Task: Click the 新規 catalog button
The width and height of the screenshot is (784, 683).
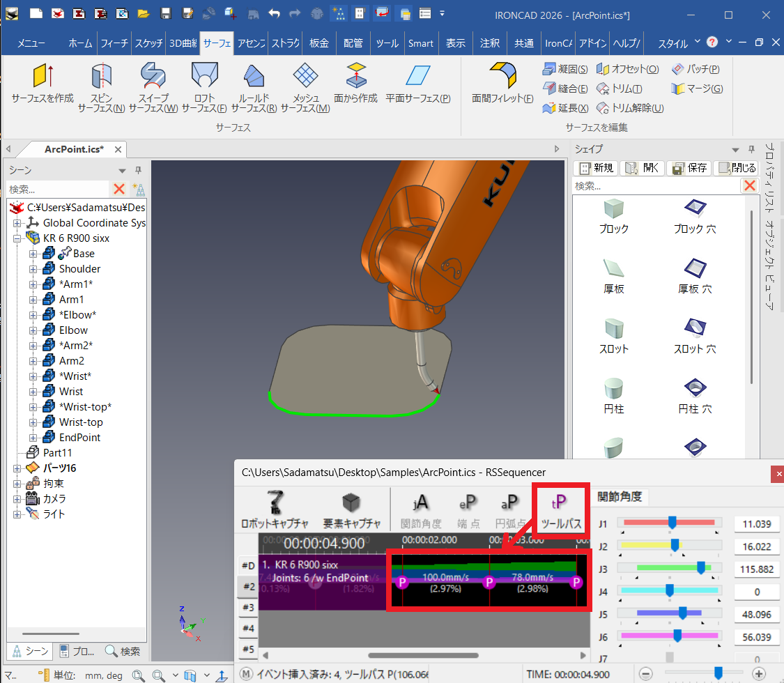Action: tap(595, 168)
